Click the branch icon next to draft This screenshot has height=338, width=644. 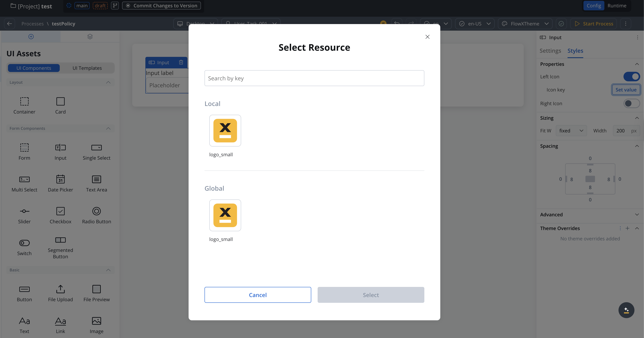[115, 6]
